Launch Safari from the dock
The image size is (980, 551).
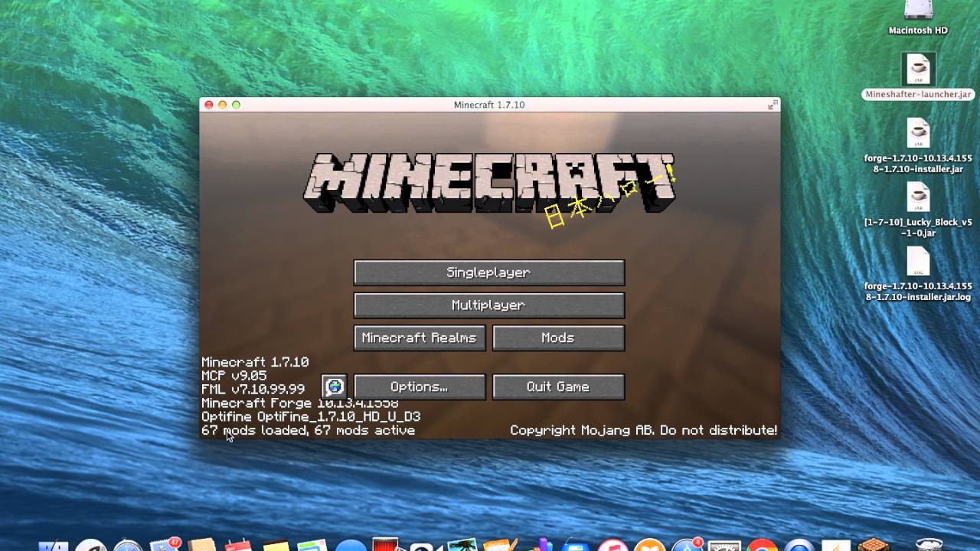[x=128, y=545]
